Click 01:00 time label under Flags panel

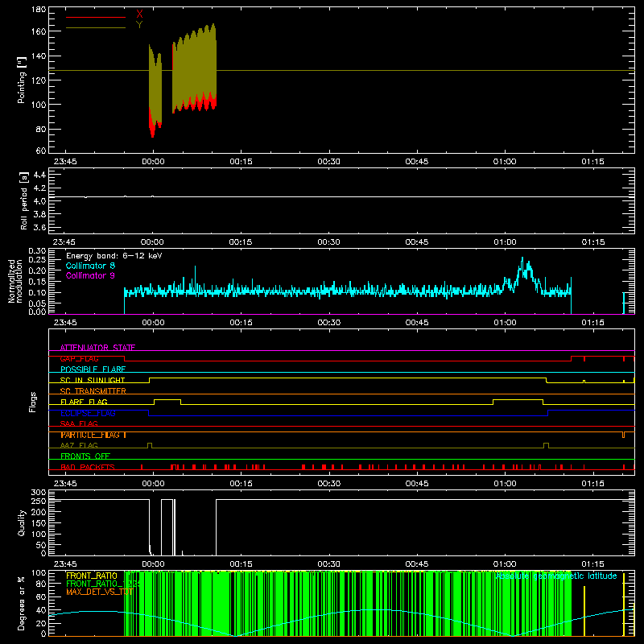pos(505,484)
